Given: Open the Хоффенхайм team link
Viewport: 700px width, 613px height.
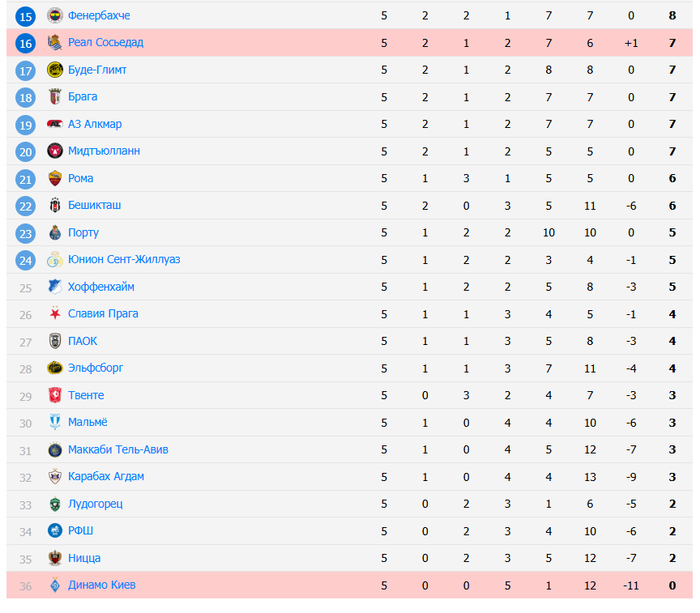Looking at the screenshot, I should coord(101,287).
